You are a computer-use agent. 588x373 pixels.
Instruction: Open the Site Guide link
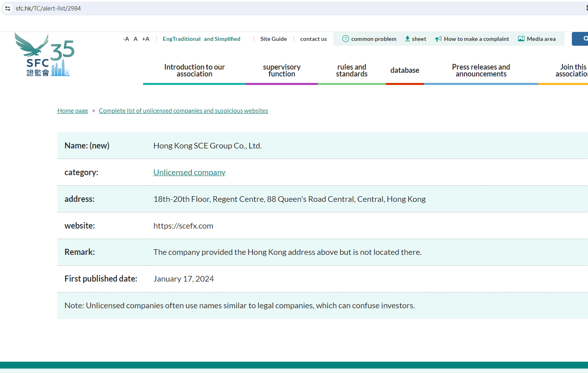(x=274, y=39)
